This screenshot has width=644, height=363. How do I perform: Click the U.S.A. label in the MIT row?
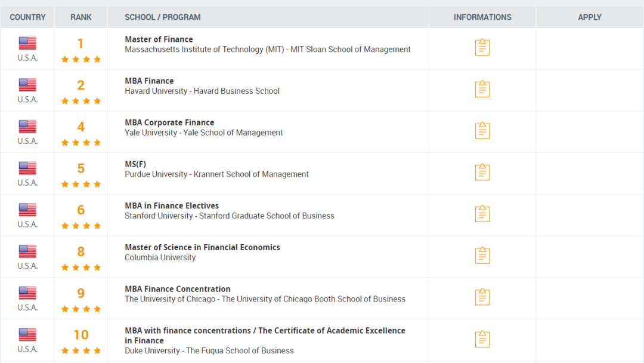pos(27,58)
